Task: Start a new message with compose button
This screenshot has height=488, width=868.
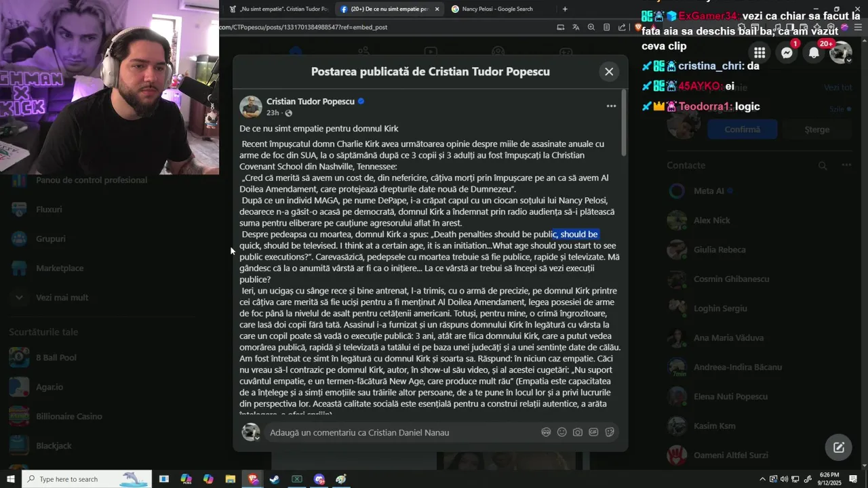Action: tap(839, 447)
